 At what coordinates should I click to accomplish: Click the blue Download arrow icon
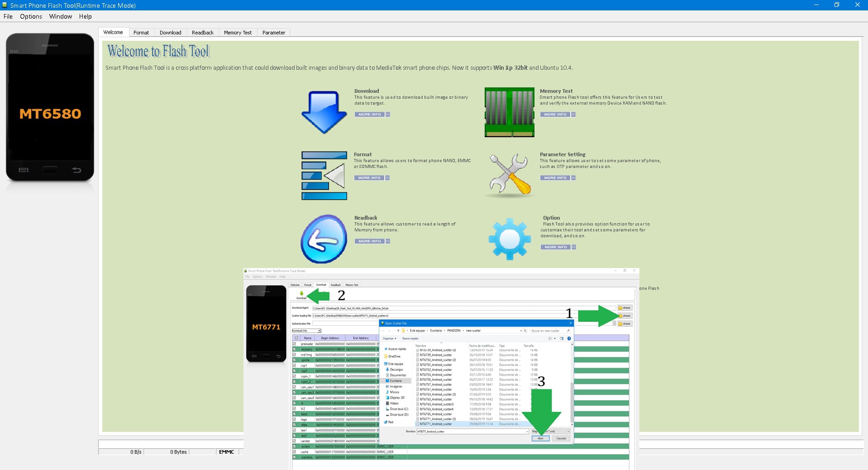coord(324,112)
